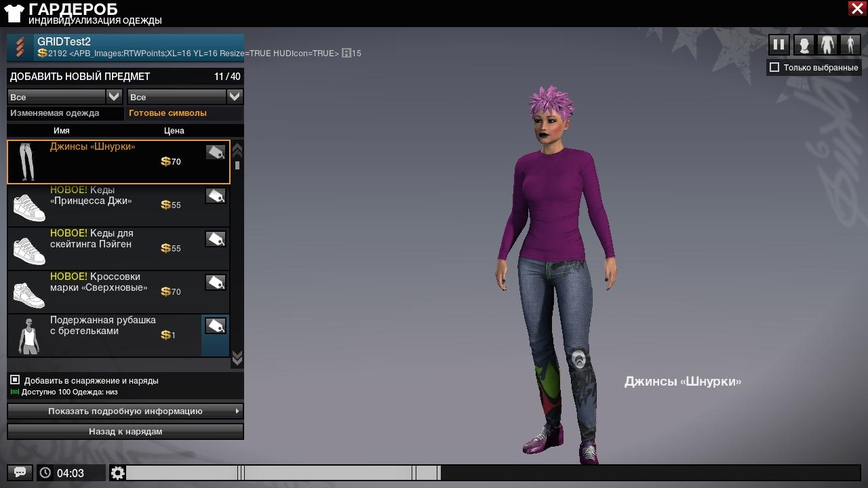Open first 'Все' filter dropdown

coord(64,97)
